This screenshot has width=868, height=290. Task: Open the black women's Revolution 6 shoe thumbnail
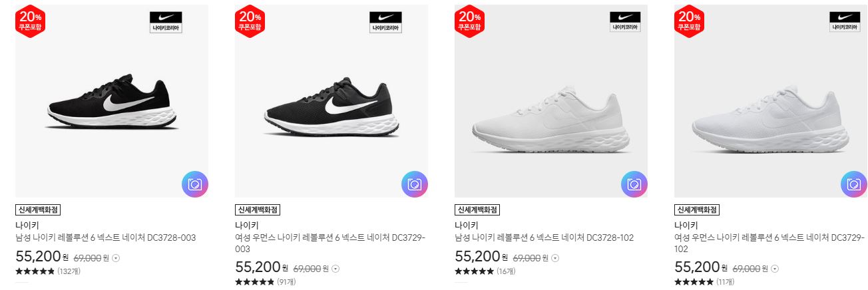coord(331,101)
